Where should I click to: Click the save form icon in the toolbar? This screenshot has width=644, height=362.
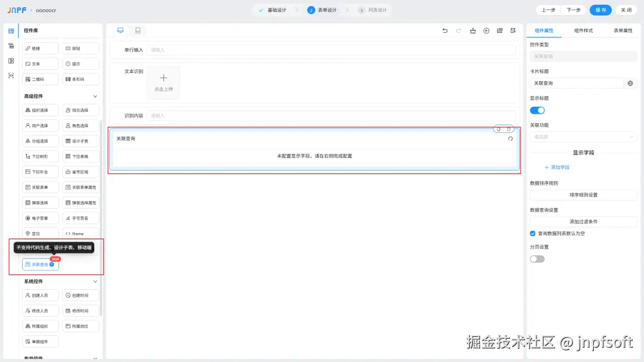click(513, 31)
